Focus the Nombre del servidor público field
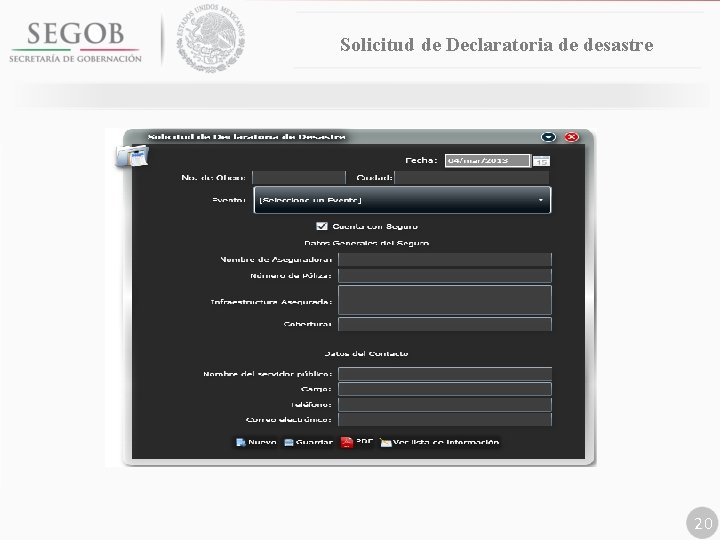The width and height of the screenshot is (720, 540). click(x=445, y=374)
